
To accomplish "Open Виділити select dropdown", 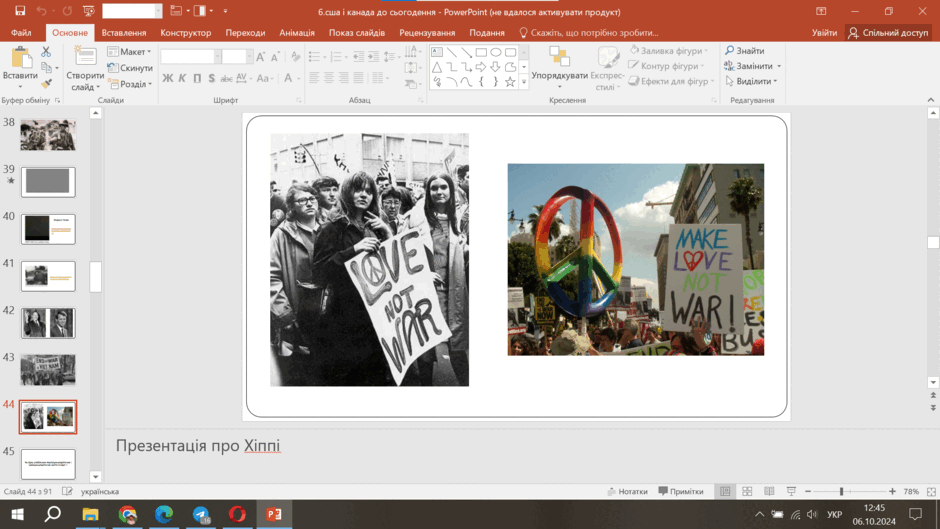I will [751, 81].
